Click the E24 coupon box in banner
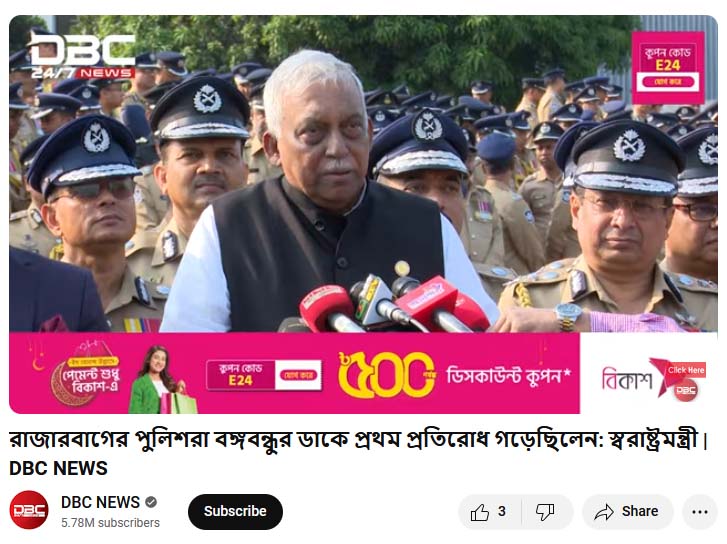The image size is (727, 544). [x=264, y=375]
